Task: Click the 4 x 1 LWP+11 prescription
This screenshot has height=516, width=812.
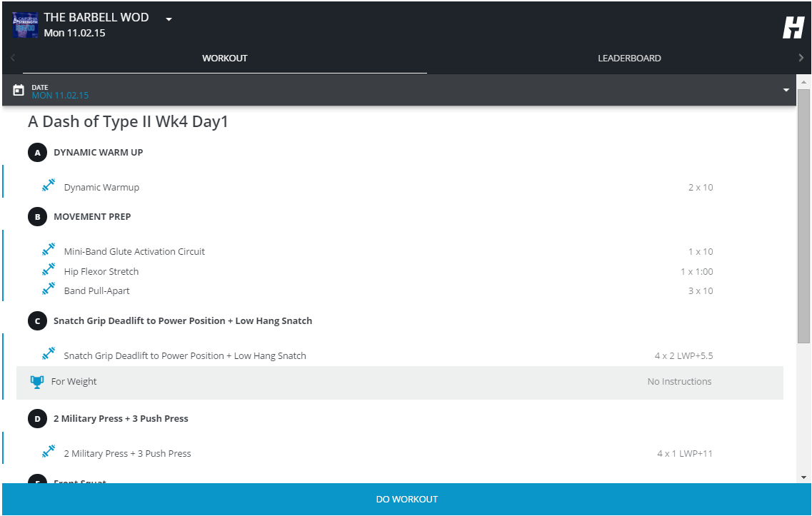Action: [x=685, y=453]
